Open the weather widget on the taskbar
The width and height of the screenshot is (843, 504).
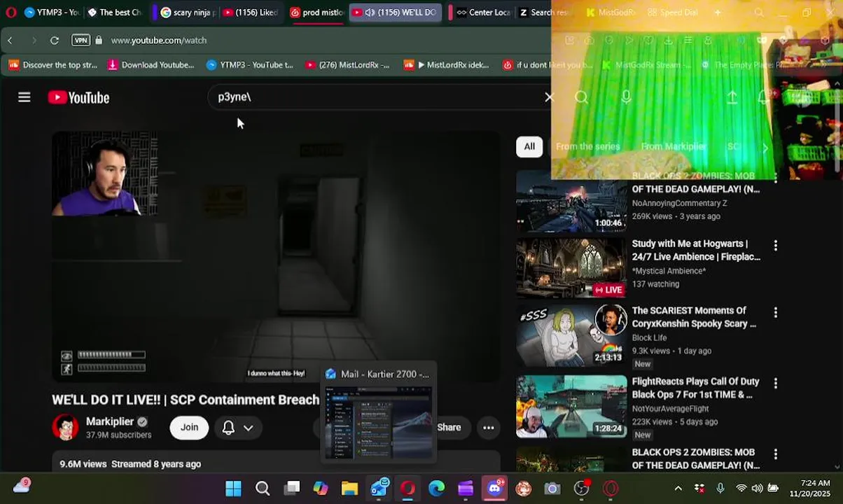[21, 486]
